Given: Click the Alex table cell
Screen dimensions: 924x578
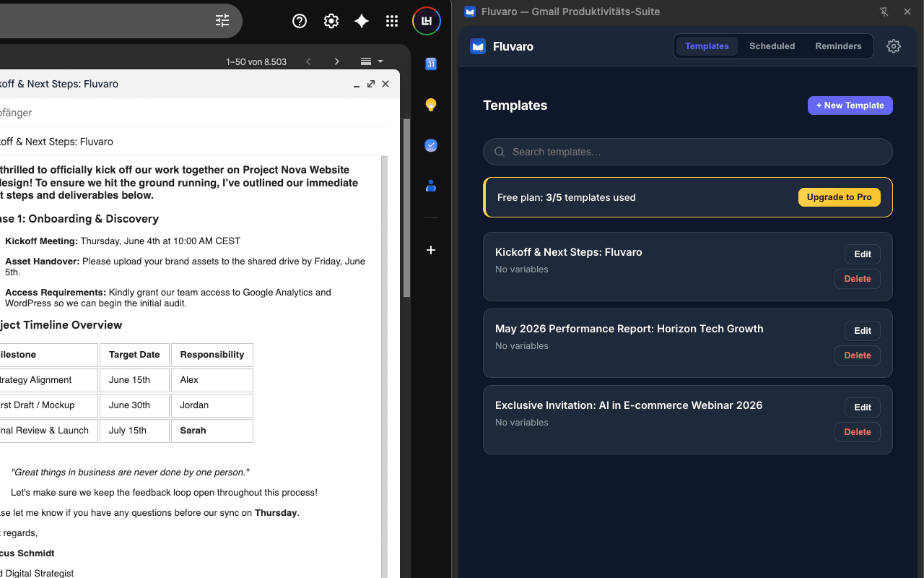Looking at the screenshot, I should pyautogui.click(x=212, y=380).
